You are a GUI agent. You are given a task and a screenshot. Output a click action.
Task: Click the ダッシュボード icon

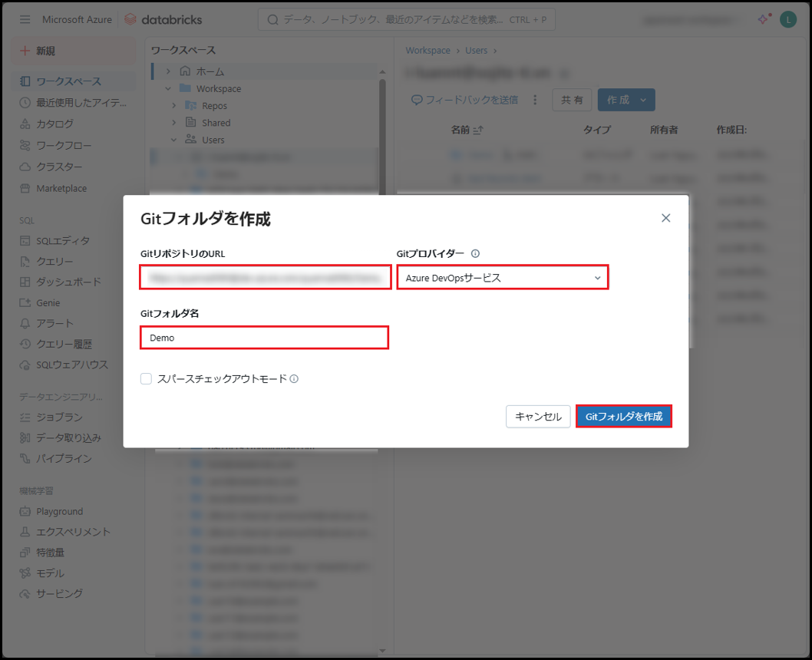[x=25, y=282]
